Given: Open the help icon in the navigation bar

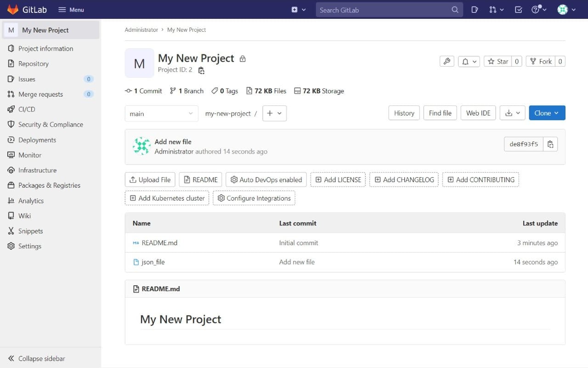Looking at the screenshot, I should [536, 9].
